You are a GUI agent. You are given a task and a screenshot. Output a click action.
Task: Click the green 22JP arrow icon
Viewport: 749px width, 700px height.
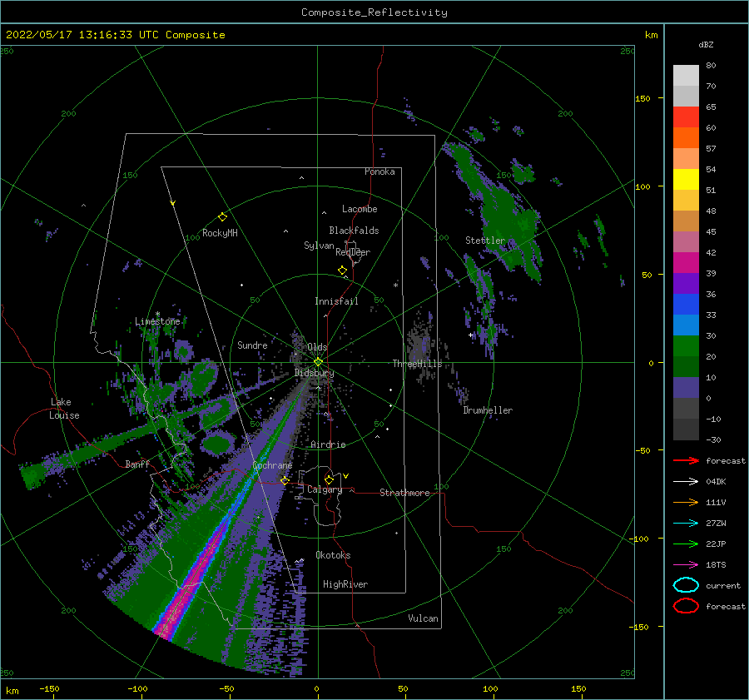[x=686, y=544]
